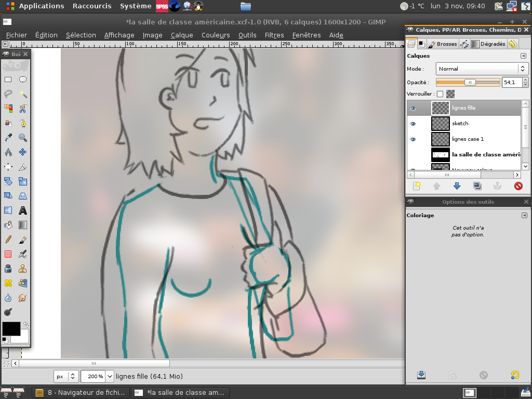Select the Dodge/Burn tool
This screenshot has height=399, width=532.
click(8, 312)
